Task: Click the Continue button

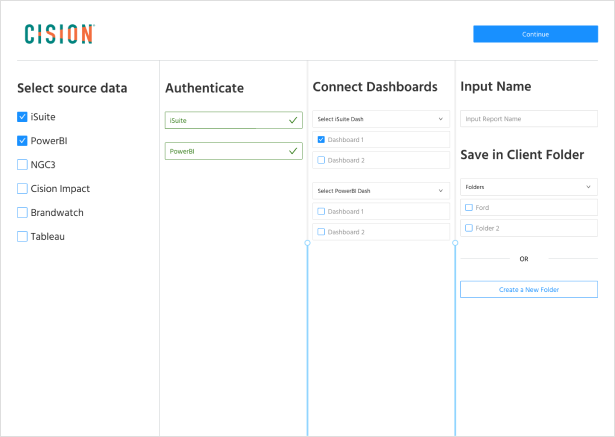Action: point(535,34)
